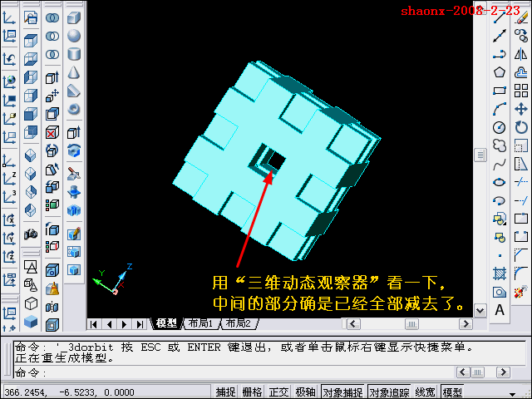The height and width of the screenshot is (399, 532).
Task: Click command window scroll right arrow
Action: point(503,372)
